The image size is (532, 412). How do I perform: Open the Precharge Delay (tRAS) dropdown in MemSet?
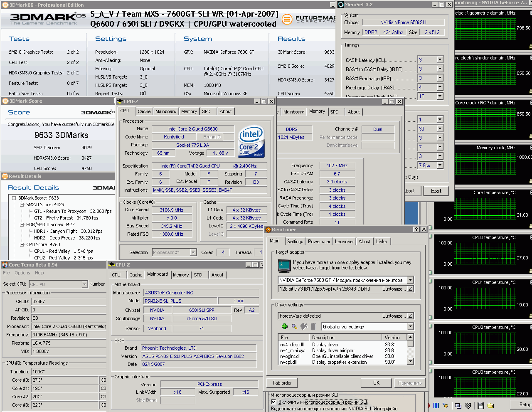[440, 87]
